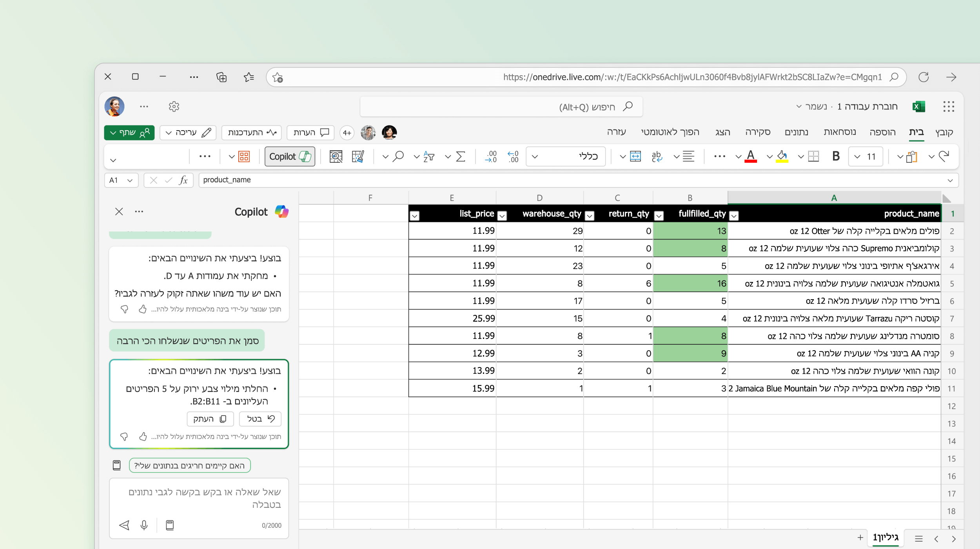The width and height of the screenshot is (980, 549).
Task: Click the Copilot send arrow icon
Action: pos(124,525)
